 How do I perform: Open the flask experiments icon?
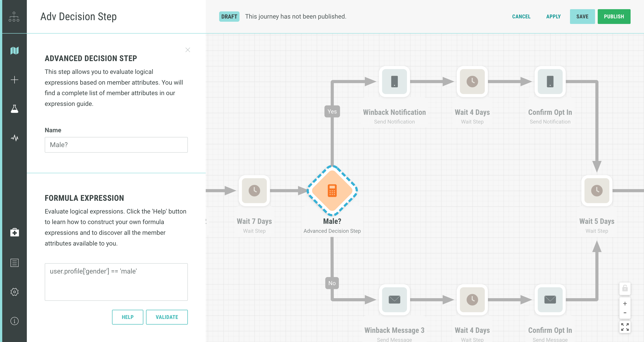click(15, 109)
